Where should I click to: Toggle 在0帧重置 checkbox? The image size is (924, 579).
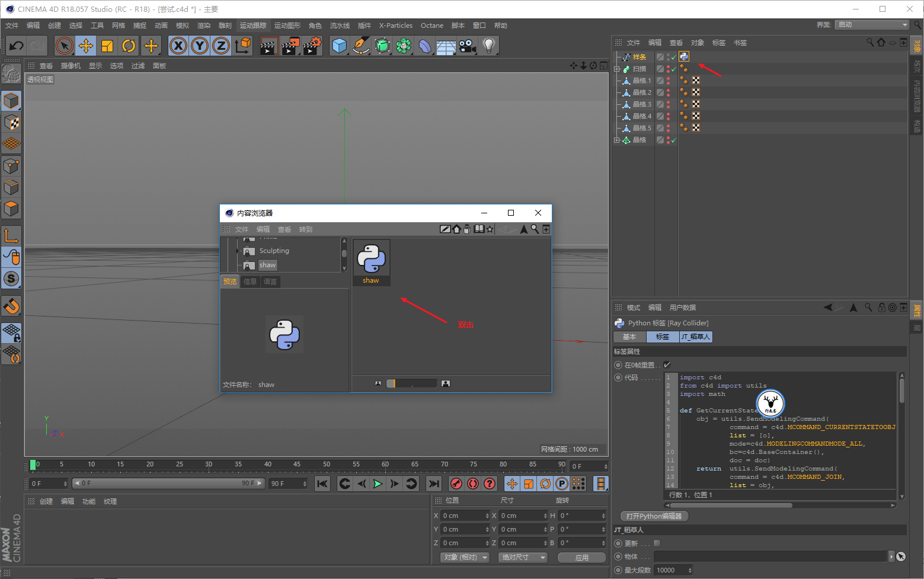(667, 365)
